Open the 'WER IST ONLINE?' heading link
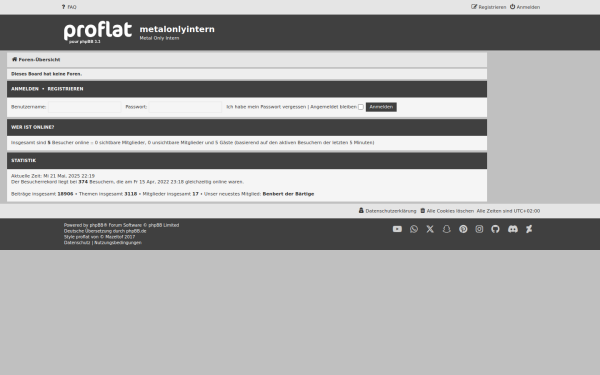The width and height of the screenshot is (600, 375). pyautogui.click(x=33, y=127)
